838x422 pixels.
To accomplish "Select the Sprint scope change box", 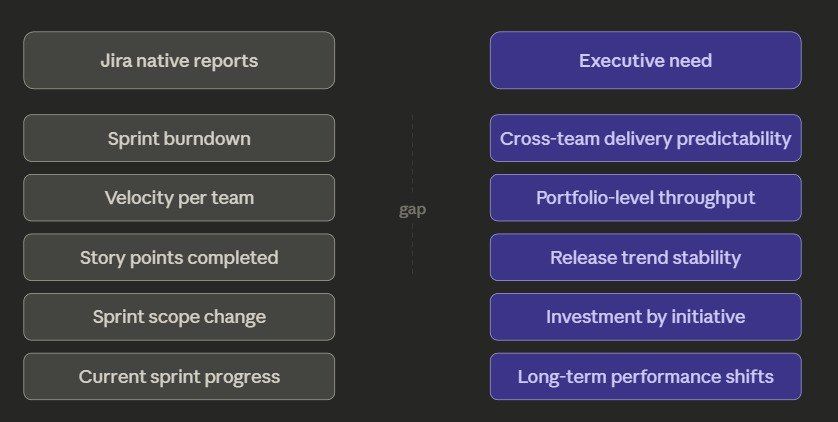I will tap(179, 317).
